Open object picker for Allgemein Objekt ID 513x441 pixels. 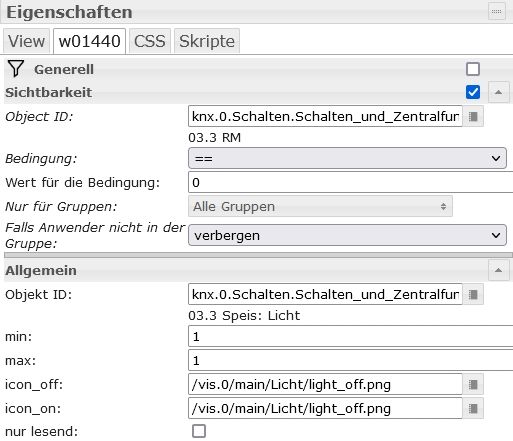point(473,294)
